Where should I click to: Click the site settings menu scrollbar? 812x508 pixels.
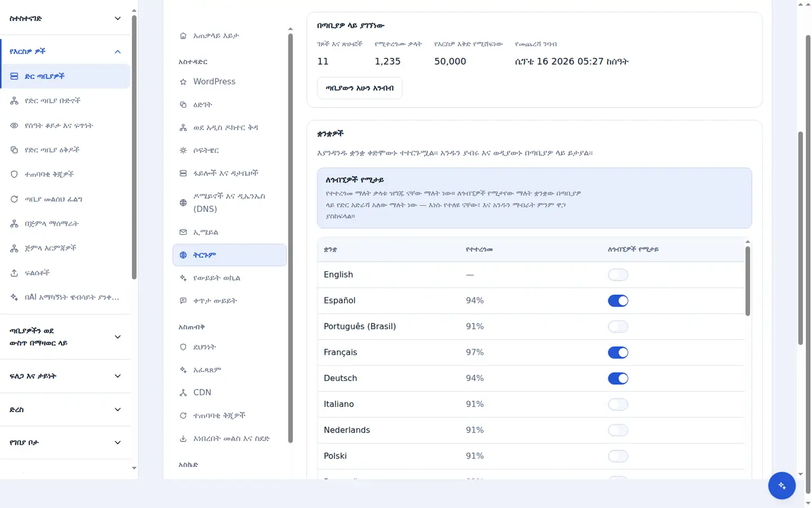point(290,238)
